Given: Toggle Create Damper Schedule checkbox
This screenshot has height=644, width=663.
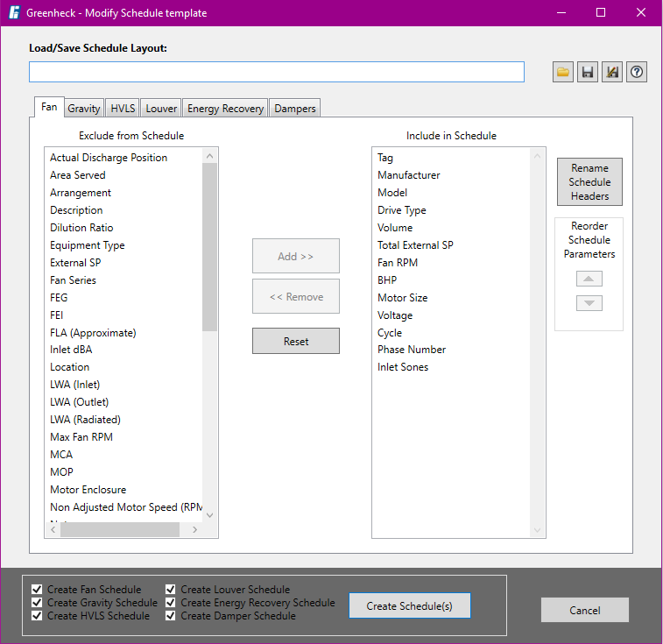Looking at the screenshot, I should point(171,615).
